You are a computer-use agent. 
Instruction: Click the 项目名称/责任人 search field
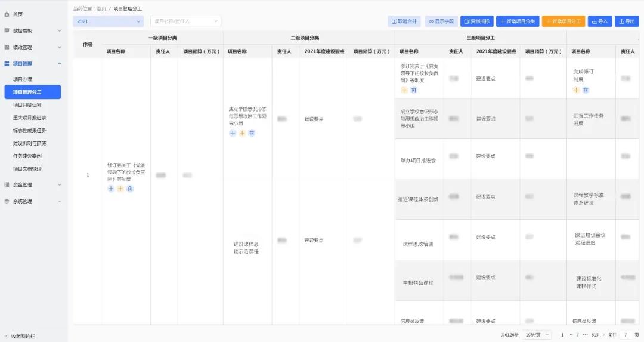(185, 21)
